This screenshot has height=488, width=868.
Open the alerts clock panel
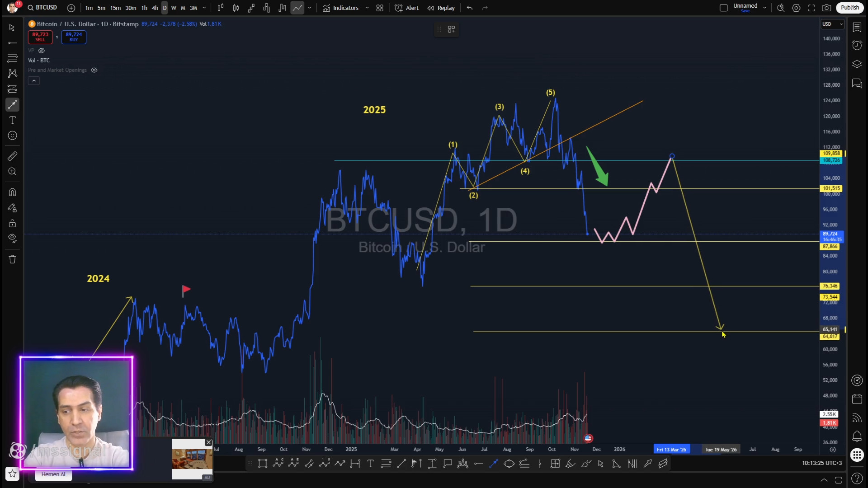[857, 45]
